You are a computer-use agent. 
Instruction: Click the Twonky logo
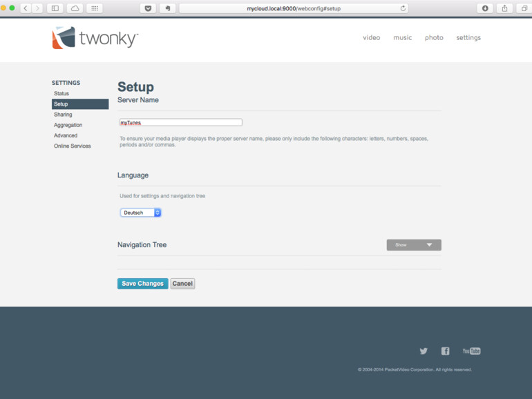click(95, 38)
